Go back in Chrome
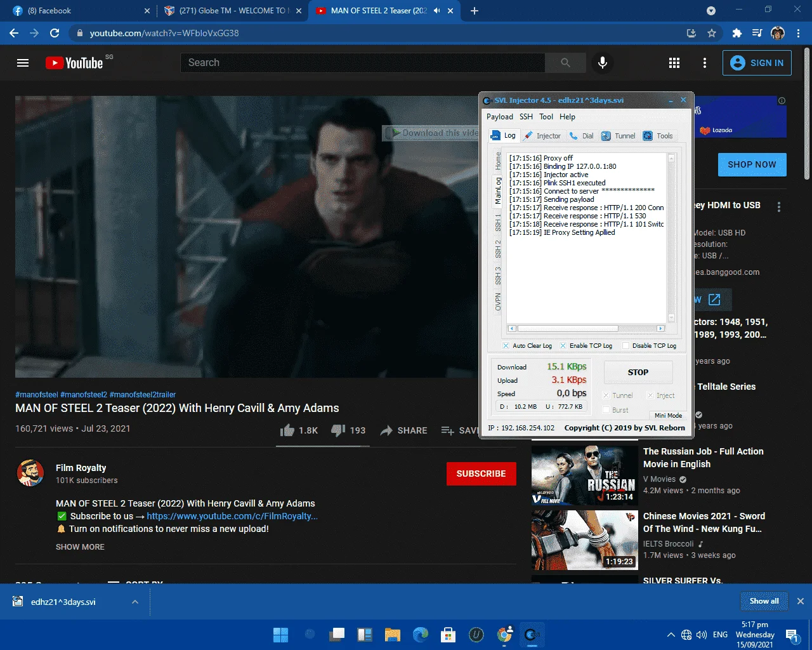Image resolution: width=812 pixels, height=650 pixels. click(14, 33)
